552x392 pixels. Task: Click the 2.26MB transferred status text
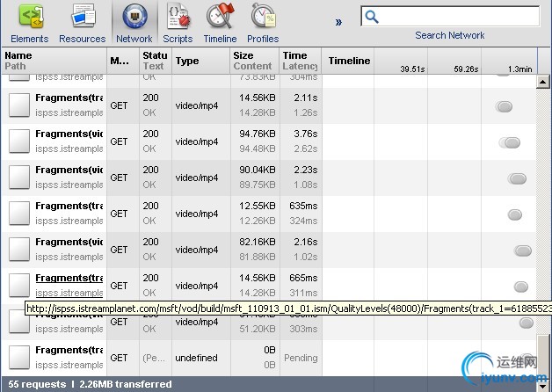click(x=126, y=384)
